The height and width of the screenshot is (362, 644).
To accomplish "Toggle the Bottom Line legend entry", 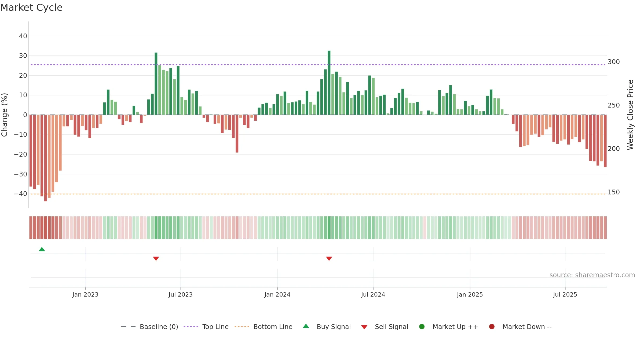I will coord(264,327).
